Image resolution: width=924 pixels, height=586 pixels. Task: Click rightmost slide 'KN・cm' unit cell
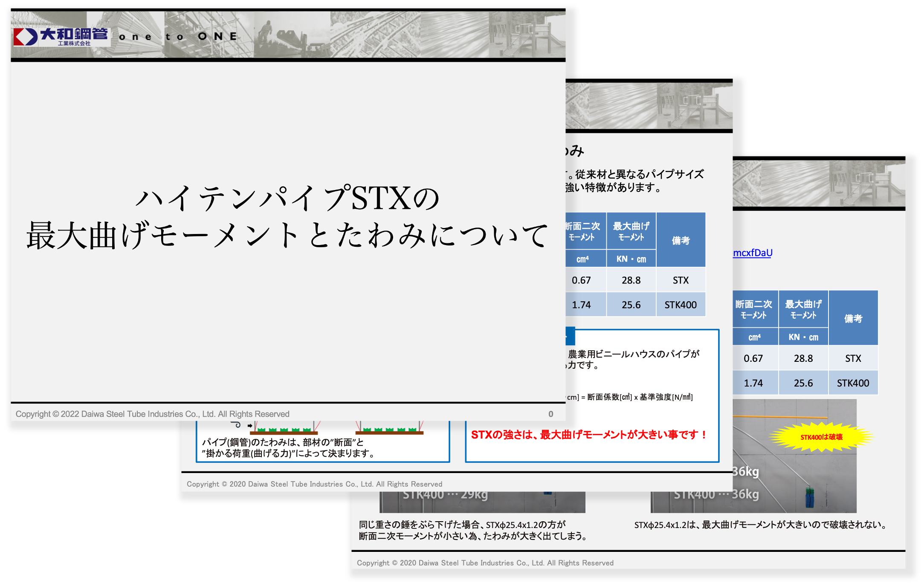point(803,337)
